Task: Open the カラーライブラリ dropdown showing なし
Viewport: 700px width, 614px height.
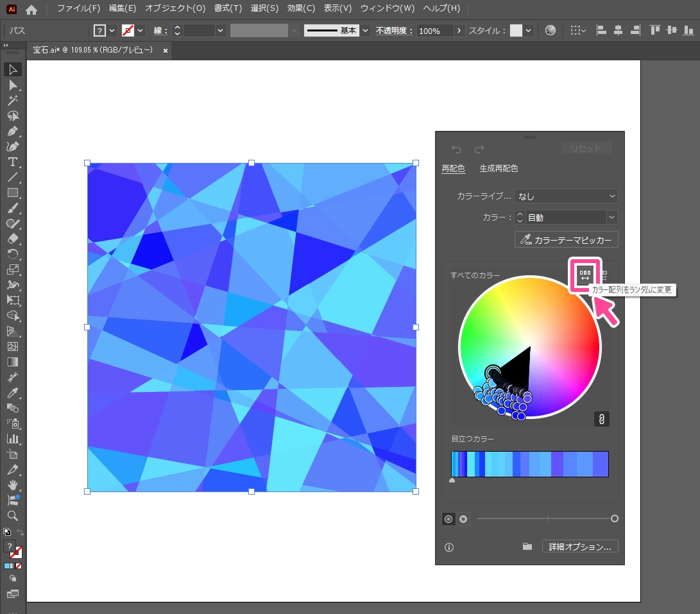Action: 566,196
